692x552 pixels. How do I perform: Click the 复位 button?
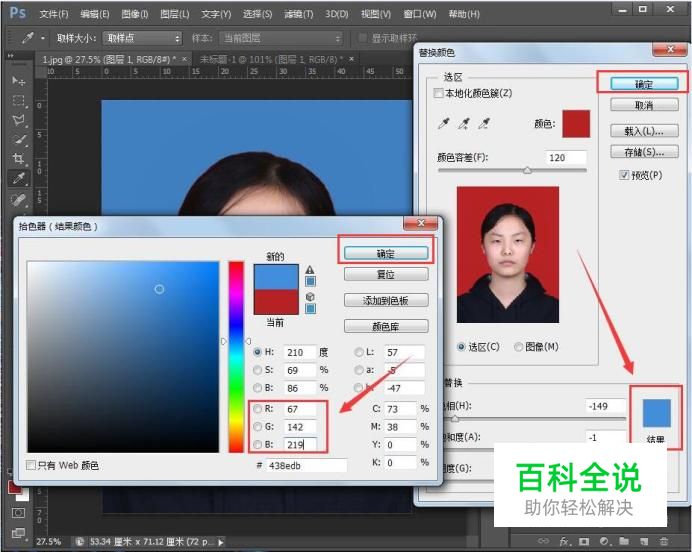point(386,274)
